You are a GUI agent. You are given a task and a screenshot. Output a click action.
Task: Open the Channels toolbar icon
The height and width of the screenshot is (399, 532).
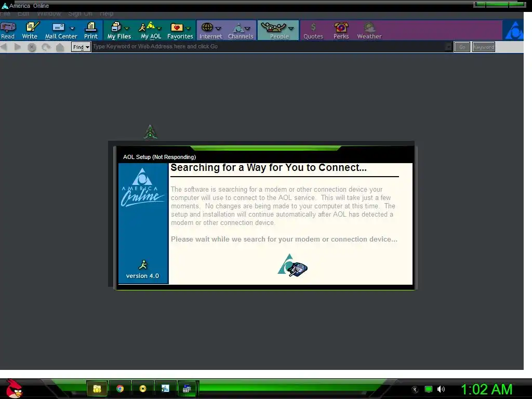(238, 28)
